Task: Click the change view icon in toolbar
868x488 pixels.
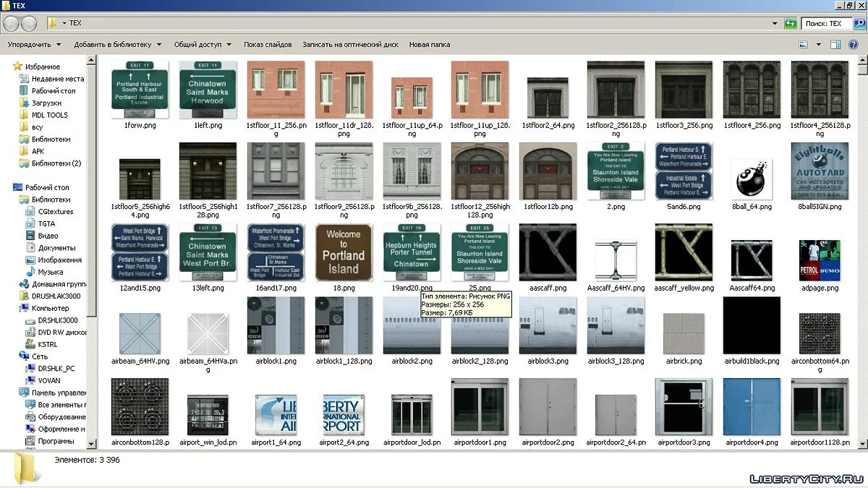Action: (x=804, y=45)
